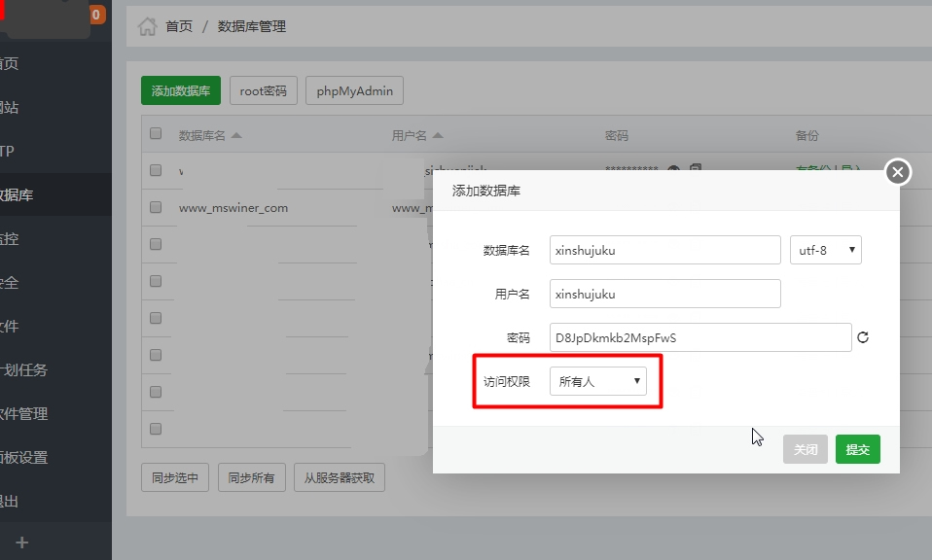Check the box for www_mswiner_com database
932x560 pixels.
pyautogui.click(x=156, y=207)
